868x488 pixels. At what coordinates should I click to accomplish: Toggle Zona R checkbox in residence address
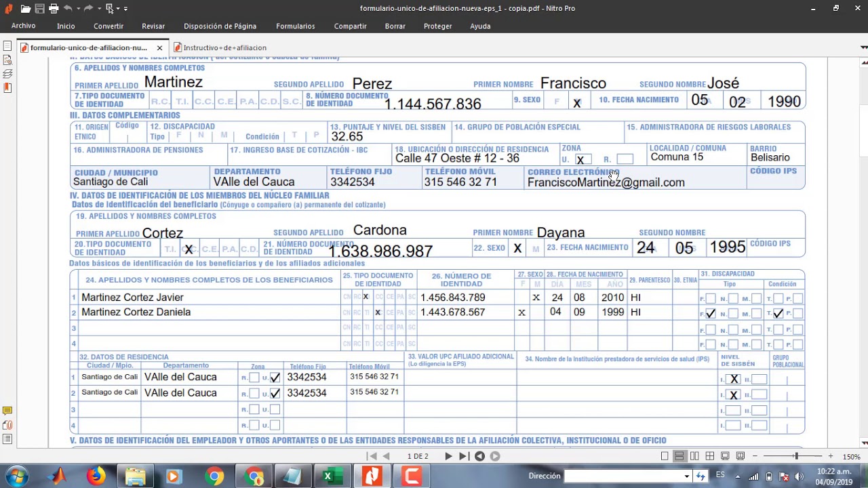[625, 159]
